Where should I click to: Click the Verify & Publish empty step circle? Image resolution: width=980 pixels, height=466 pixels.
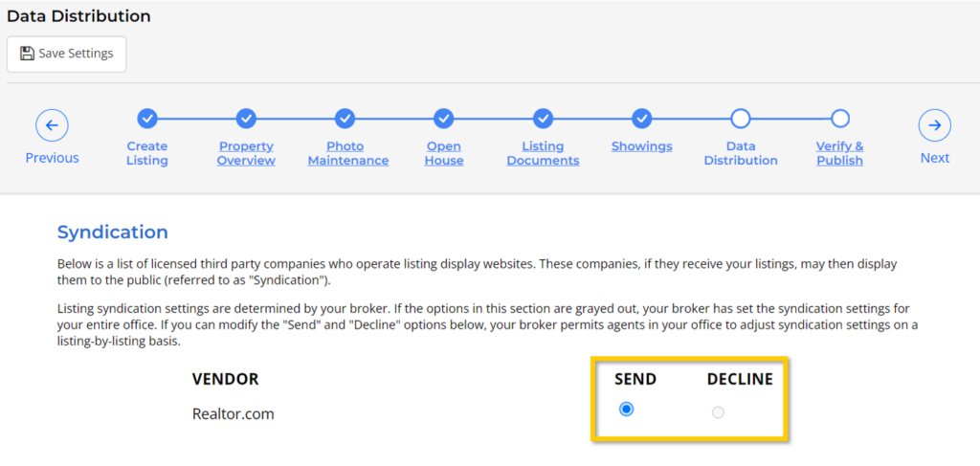839,118
